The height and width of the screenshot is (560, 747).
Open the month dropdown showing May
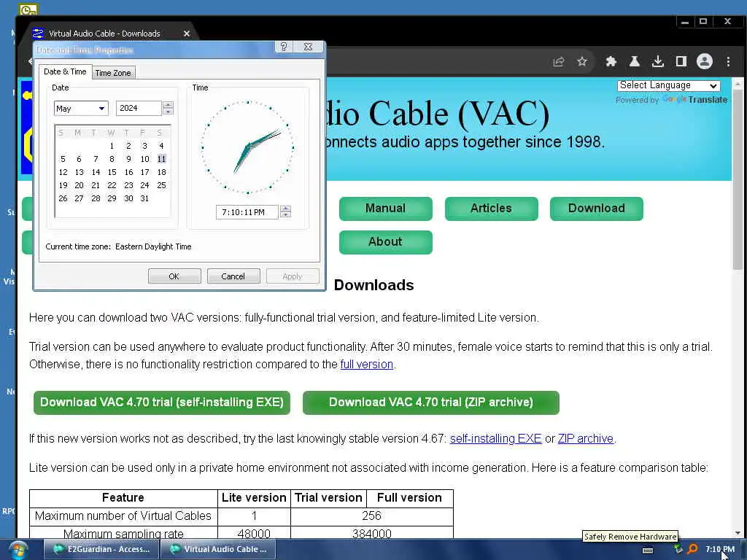click(x=81, y=109)
